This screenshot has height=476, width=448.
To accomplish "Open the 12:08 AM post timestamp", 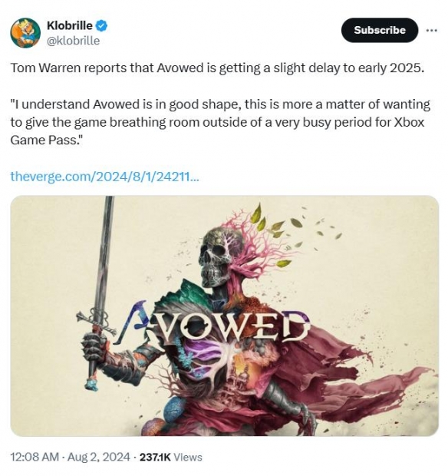I will [x=35, y=457].
